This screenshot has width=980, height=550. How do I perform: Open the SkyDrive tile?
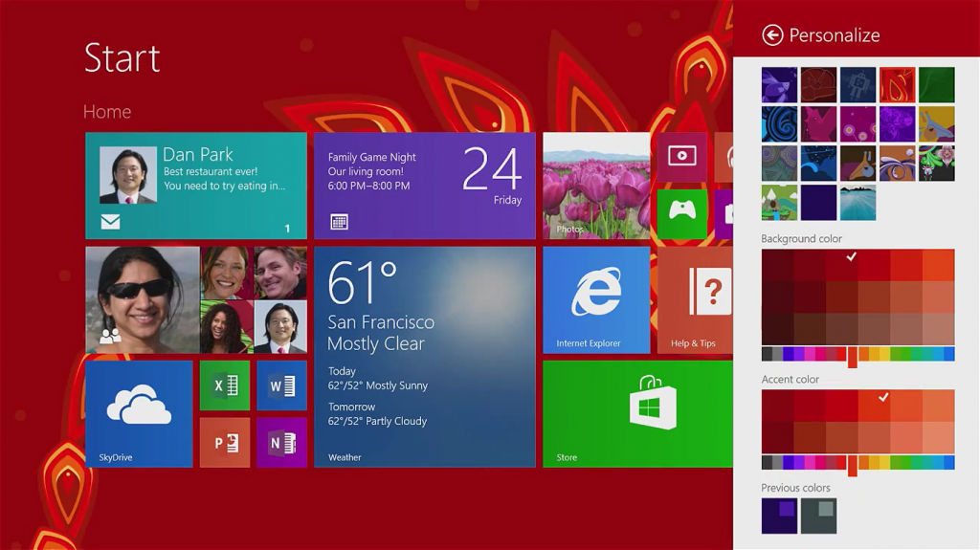tap(139, 413)
